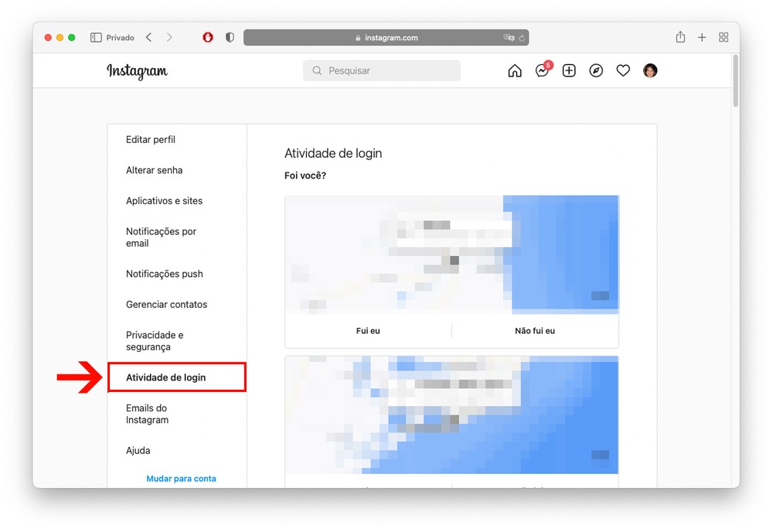Open Safari share icon
The height and width of the screenshot is (532, 773).
[680, 37]
